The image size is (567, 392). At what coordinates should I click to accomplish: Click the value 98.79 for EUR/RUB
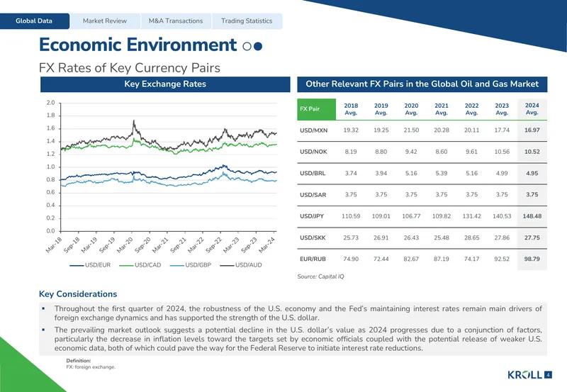tap(532, 259)
